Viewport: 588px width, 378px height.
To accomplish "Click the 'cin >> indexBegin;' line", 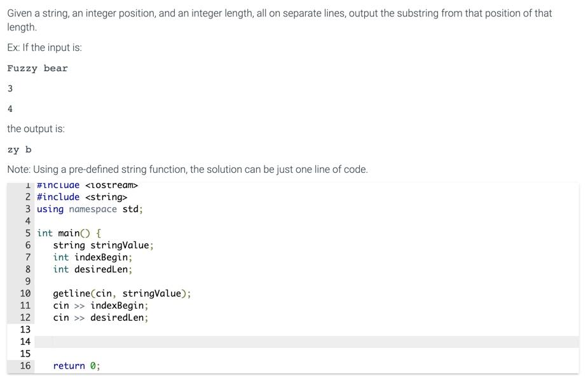I will [100, 306].
